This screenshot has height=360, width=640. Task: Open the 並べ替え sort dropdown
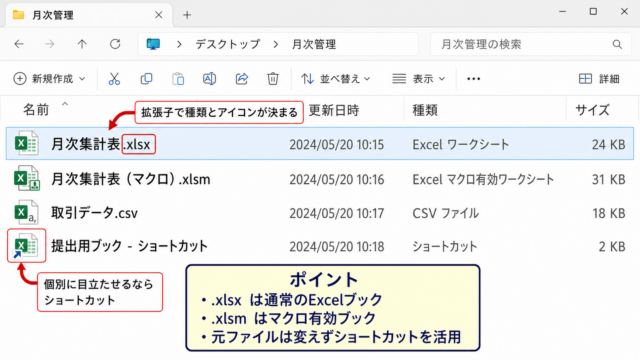tap(336, 78)
